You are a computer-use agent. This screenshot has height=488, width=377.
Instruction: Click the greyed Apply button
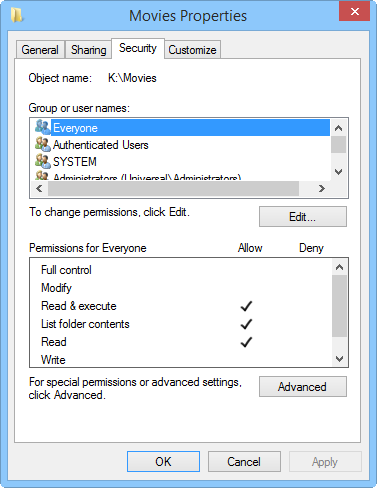[x=325, y=462]
